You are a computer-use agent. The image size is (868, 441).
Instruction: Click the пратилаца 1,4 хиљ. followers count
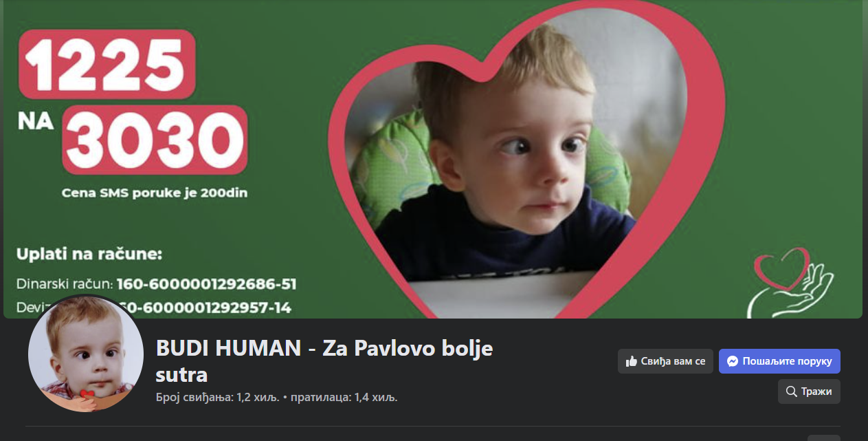coord(344,397)
